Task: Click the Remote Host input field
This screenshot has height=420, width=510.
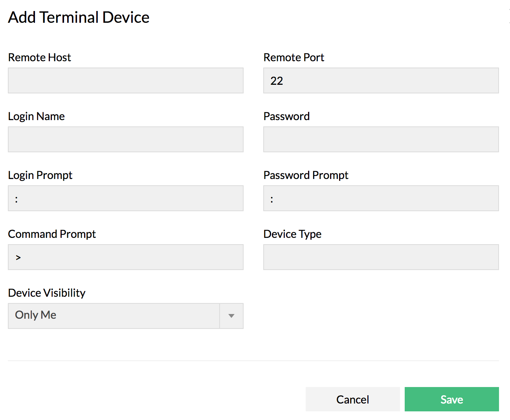Action: coord(126,80)
